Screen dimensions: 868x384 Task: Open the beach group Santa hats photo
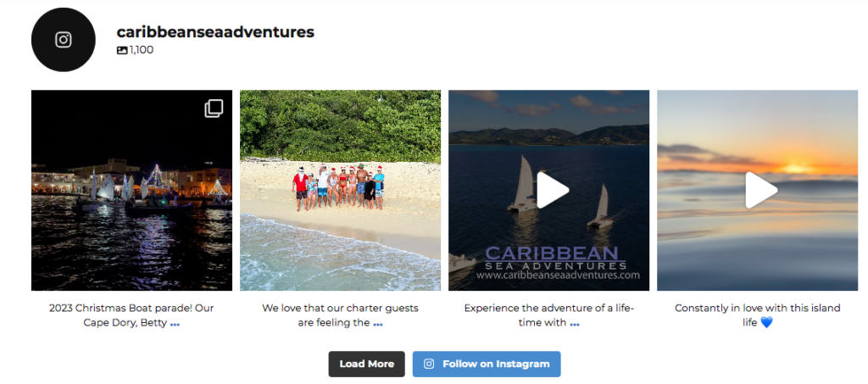(341, 191)
